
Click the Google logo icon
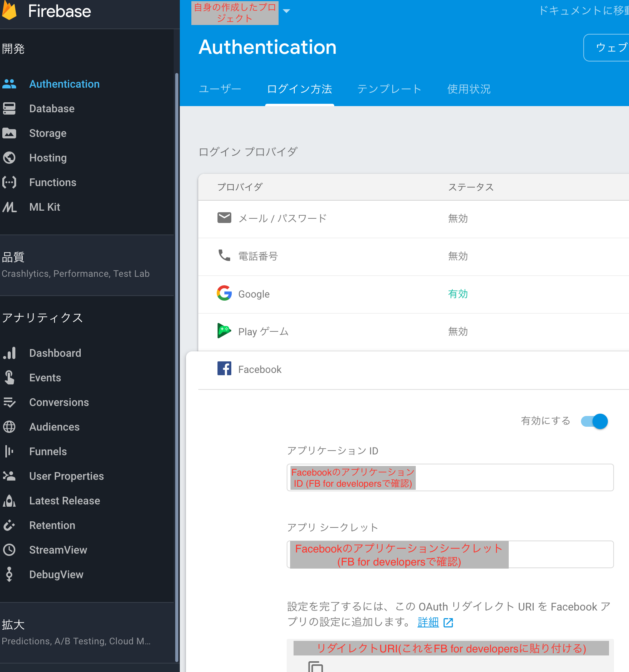pos(224,293)
